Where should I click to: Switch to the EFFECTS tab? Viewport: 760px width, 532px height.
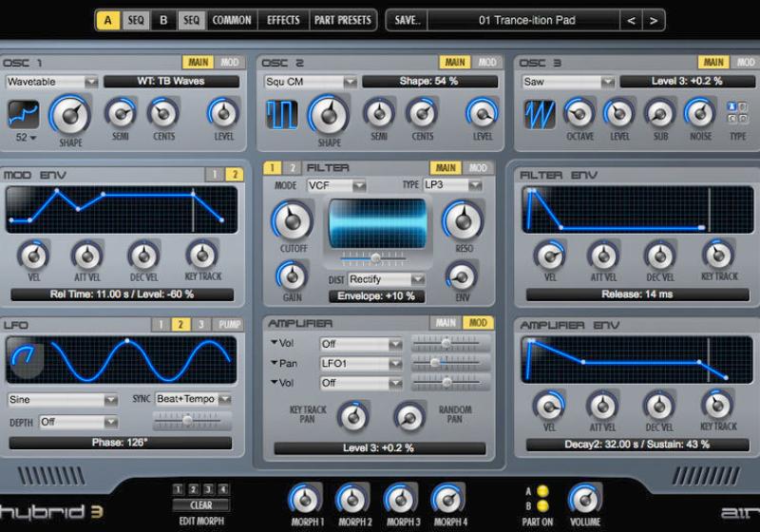[x=283, y=20]
